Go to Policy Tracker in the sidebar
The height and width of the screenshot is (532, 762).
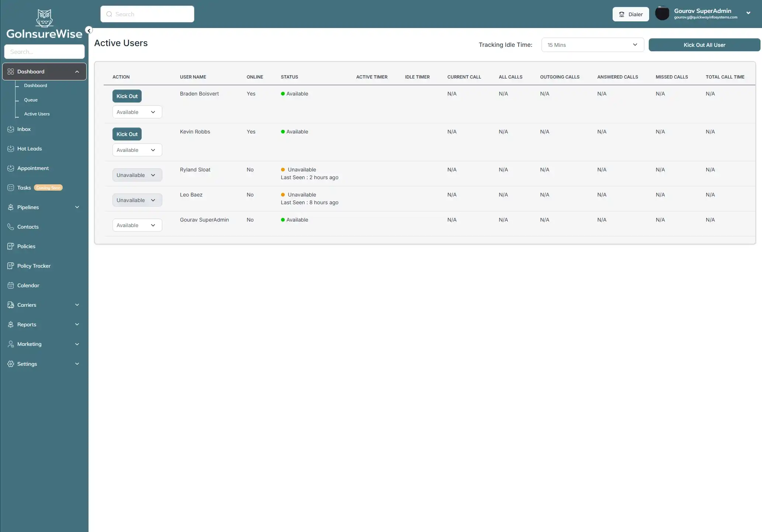point(34,266)
